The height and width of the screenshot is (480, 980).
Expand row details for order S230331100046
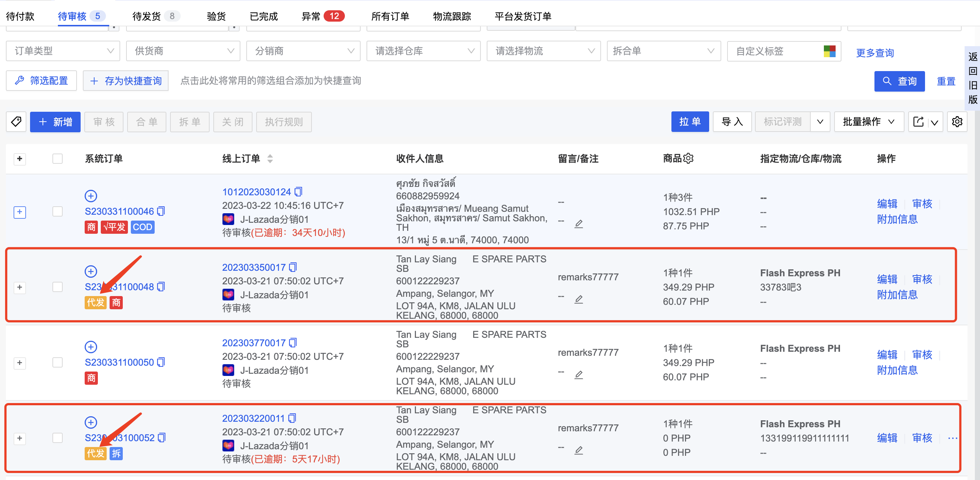point(20,212)
